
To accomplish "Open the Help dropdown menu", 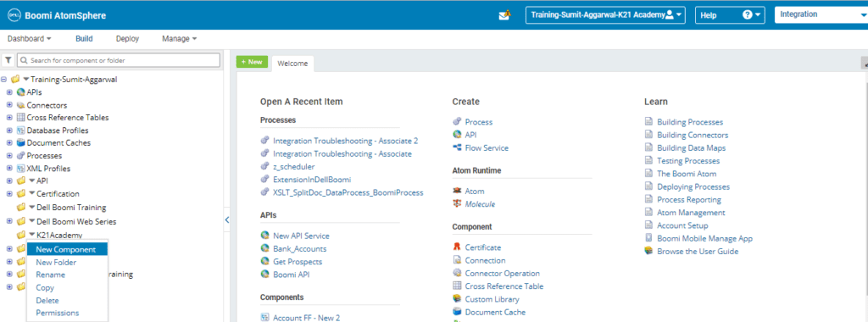I will click(x=730, y=15).
